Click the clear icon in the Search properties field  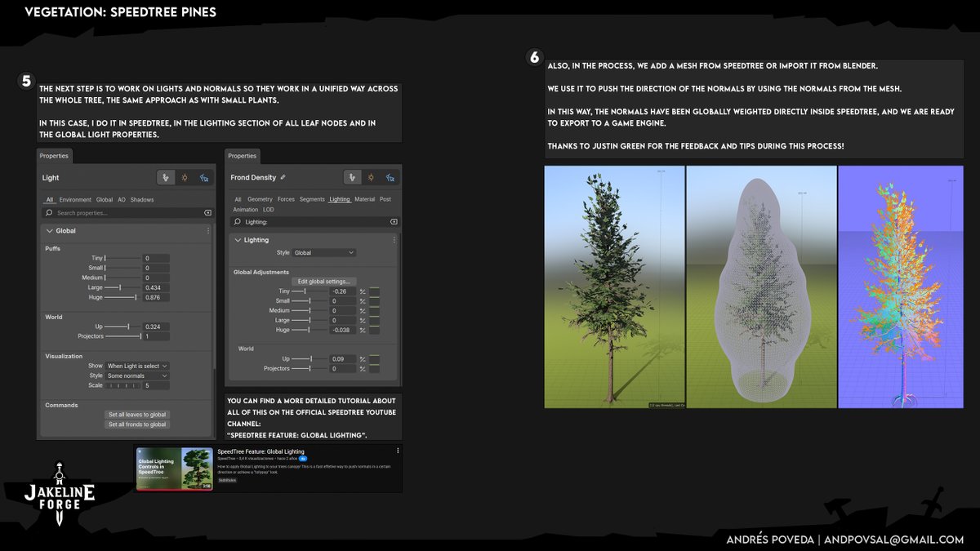point(208,213)
